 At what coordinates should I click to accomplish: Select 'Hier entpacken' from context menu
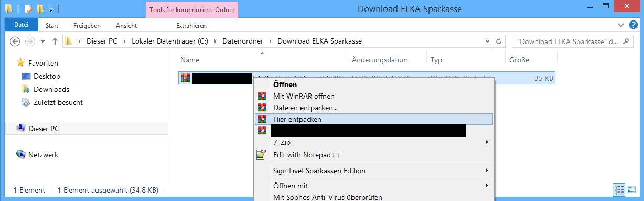click(x=373, y=119)
